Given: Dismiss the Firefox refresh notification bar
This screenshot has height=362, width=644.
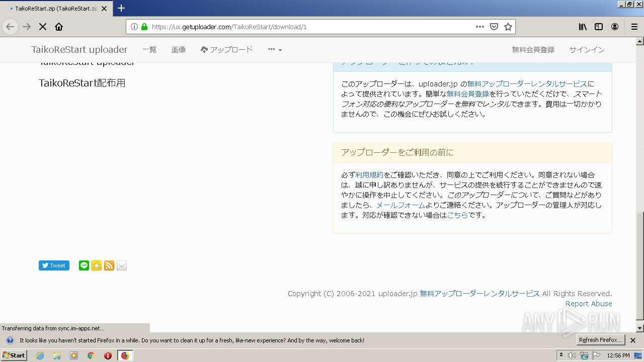Looking at the screenshot, I should coord(633,340).
